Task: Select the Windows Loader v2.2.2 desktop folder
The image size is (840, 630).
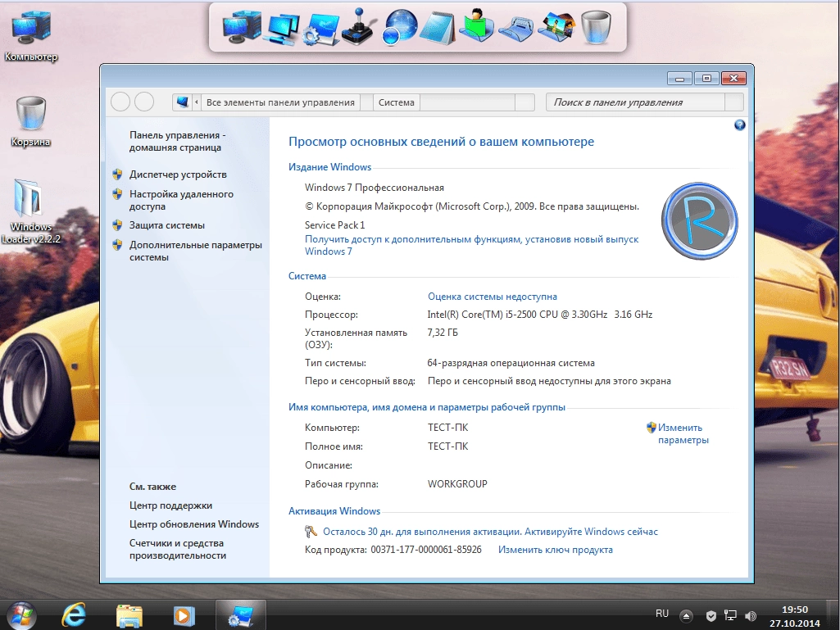Action: click(x=30, y=211)
